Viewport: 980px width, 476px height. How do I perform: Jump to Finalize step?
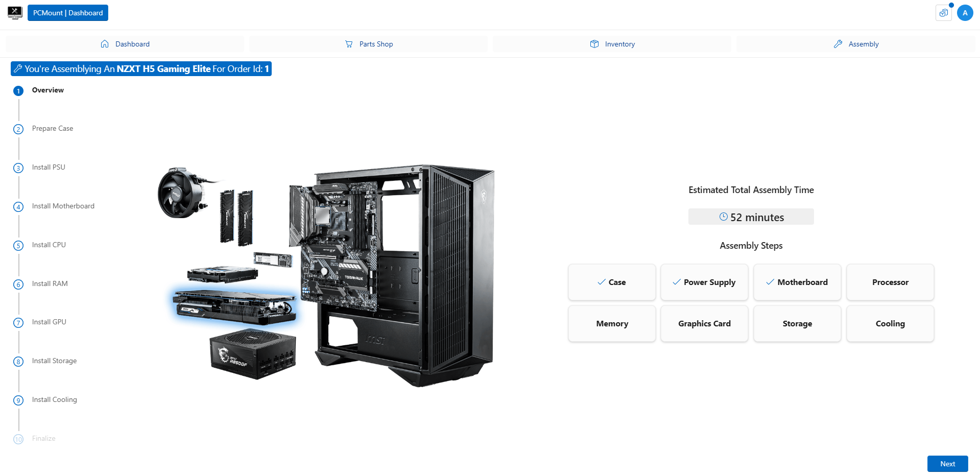click(x=44, y=438)
